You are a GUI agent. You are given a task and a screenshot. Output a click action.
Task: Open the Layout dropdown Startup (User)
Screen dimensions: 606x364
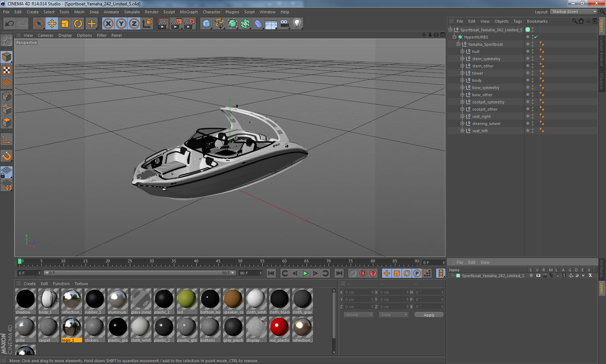click(x=574, y=12)
